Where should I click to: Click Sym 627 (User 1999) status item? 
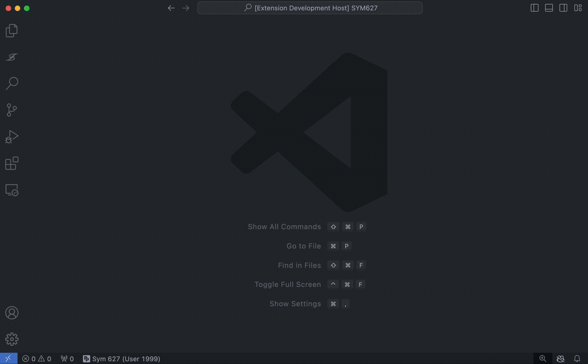pyautogui.click(x=122, y=359)
